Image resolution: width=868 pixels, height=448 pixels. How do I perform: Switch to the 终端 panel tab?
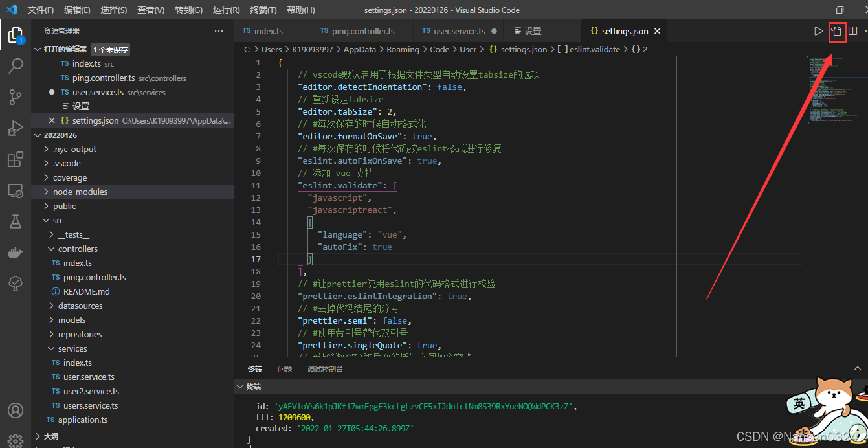[x=255, y=369]
